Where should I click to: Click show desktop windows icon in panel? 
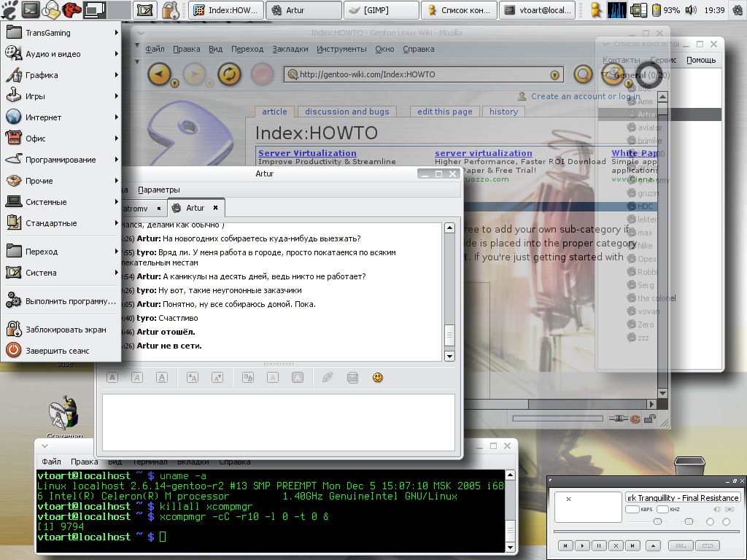pos(94,9)
